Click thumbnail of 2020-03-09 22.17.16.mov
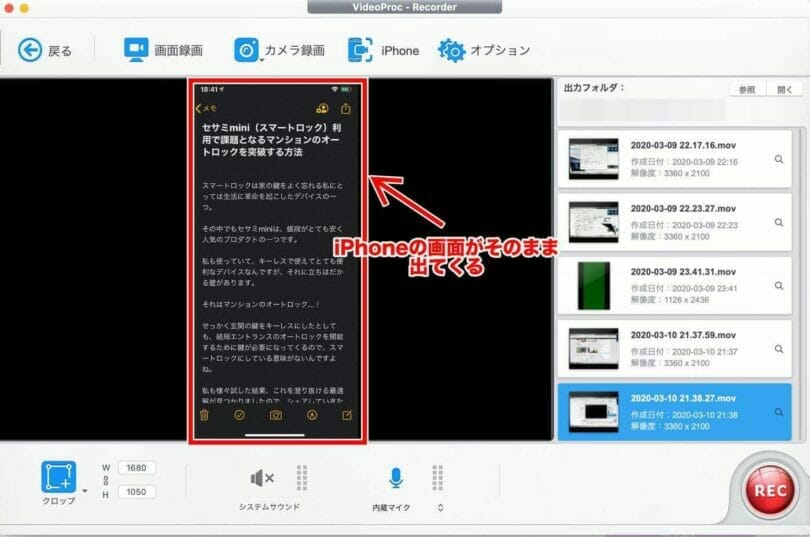Viewport: 810px width, 537px height. point(594,159)
